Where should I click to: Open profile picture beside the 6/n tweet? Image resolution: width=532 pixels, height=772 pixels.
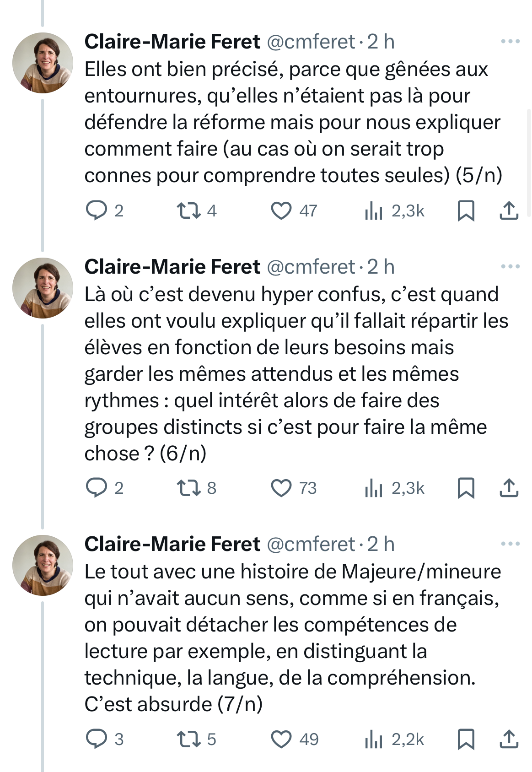point(43,288)
